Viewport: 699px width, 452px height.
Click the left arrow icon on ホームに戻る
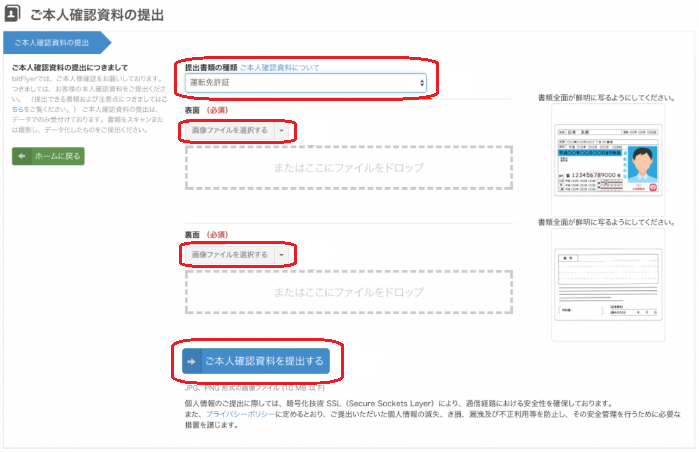pos(21,156)
